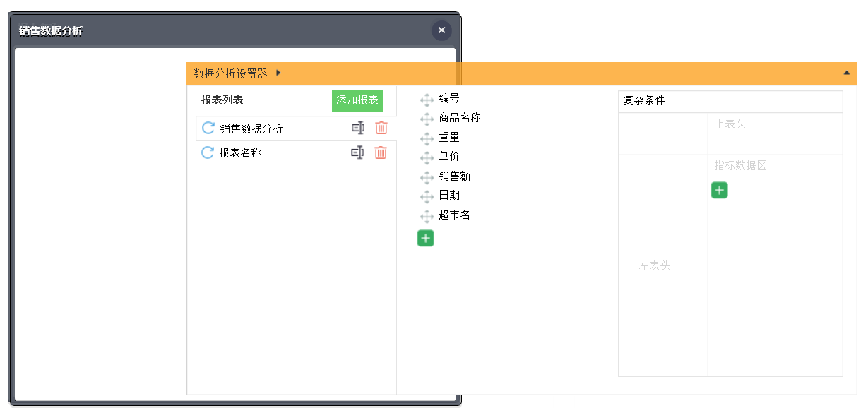Click the 指标数据区 label
The width and height of the screenshot is (868, 408).
pyautogui.click(x=740, y=166)
